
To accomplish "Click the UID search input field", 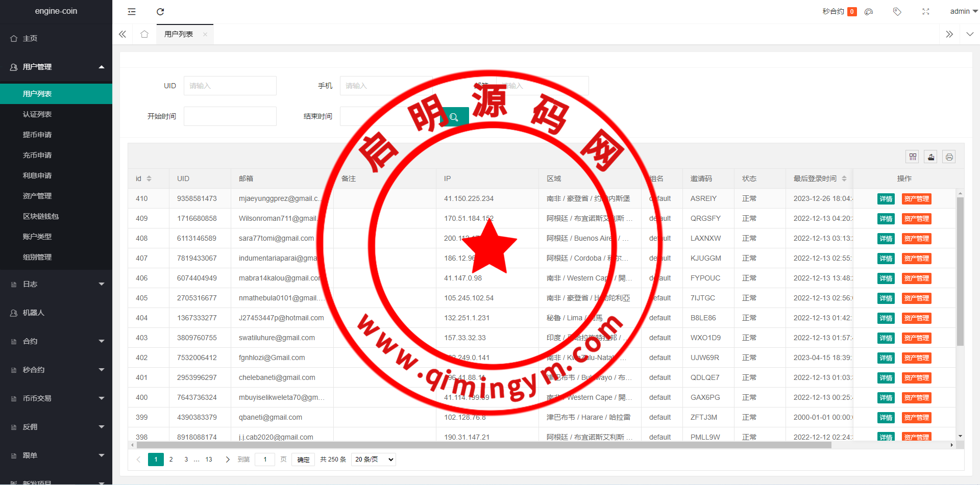I will 230,86.
